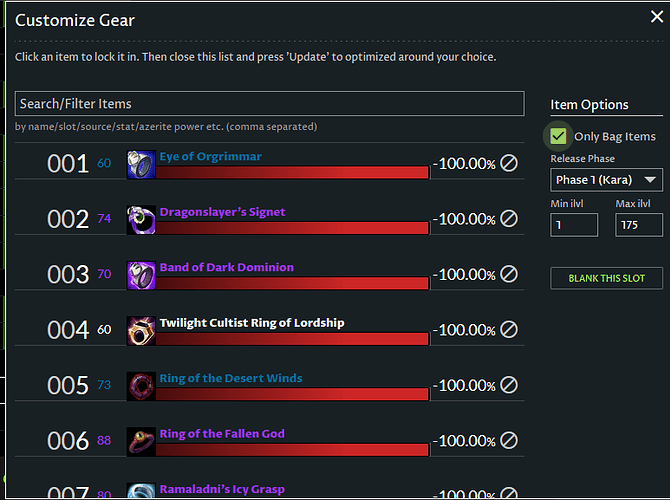Click the Dragonslayer's Signet item icon
Image resolution: width=670 pixels, height=500 pixels.
point(141,219)
